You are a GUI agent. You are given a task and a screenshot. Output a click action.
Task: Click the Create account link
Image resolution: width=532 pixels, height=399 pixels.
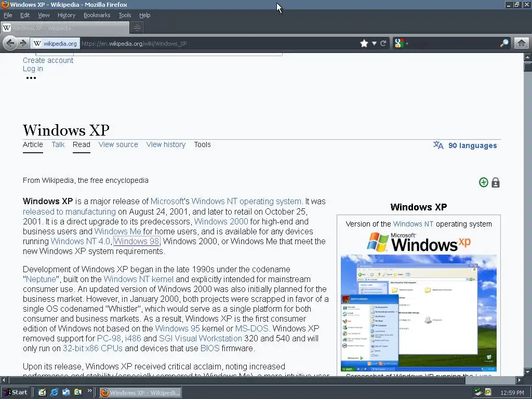tap(48, 60)
